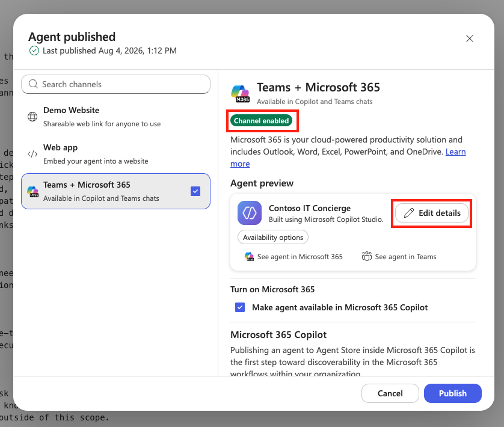Select the Web app channel
This screenshot has width=504, height=427.
point(115,154)
